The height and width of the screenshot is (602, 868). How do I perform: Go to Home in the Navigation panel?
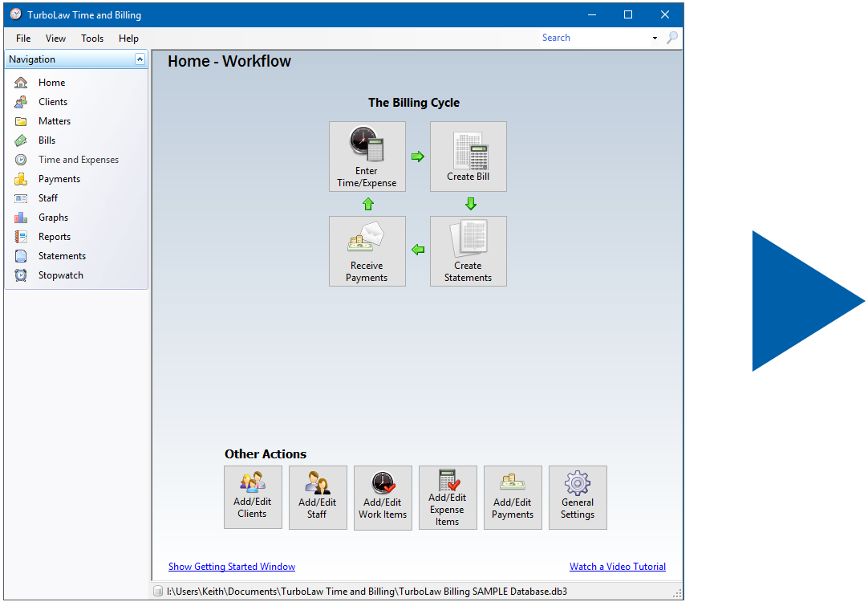pyautogui.click(x=51, y=83)
